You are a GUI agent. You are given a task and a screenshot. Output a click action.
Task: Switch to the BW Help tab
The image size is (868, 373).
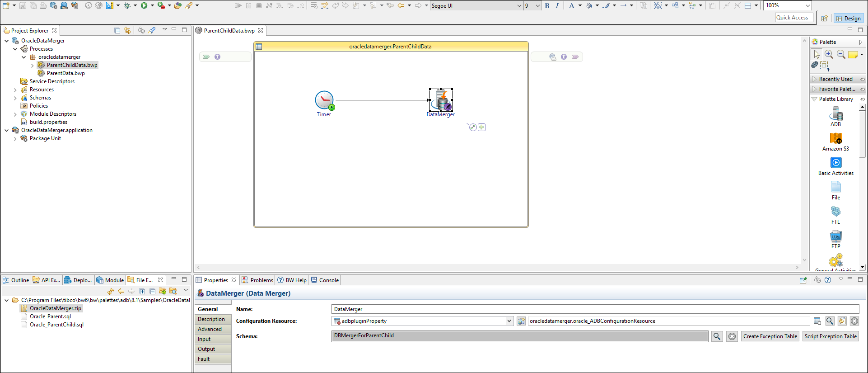[x=292, y=280]
